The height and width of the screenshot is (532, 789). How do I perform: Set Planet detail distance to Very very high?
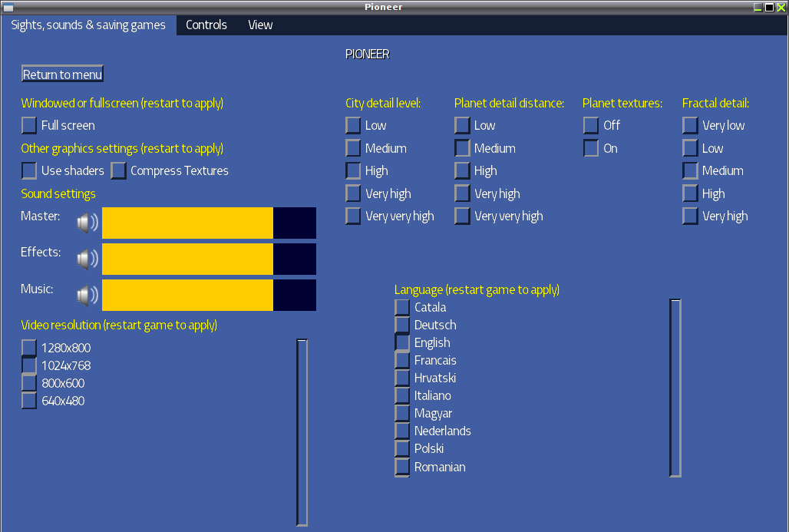pyautogui.click(x=462, y=216)
